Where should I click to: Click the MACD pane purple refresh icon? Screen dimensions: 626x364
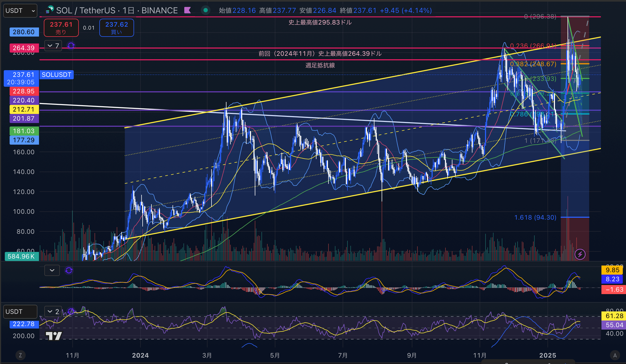pos(69,270)
